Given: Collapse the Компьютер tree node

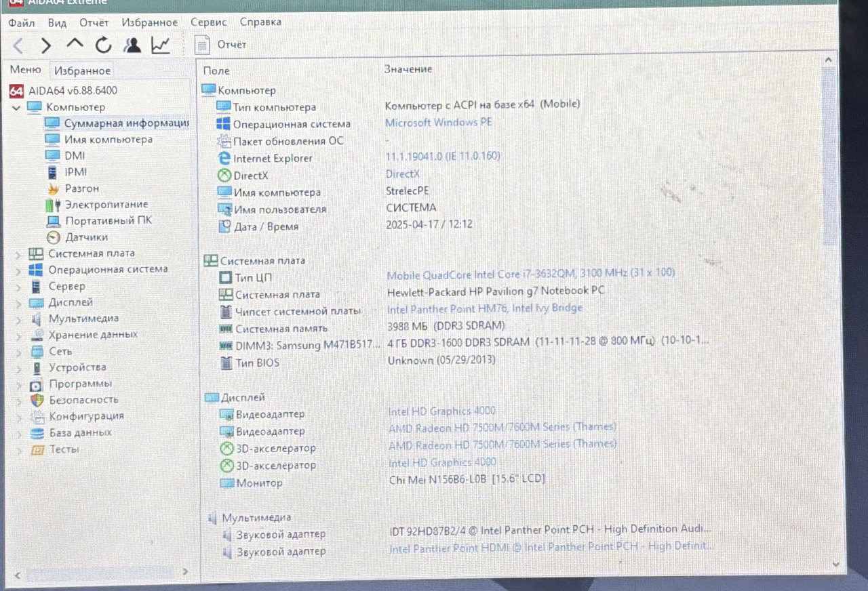Looking at the screenshot, I should [16, 107].
